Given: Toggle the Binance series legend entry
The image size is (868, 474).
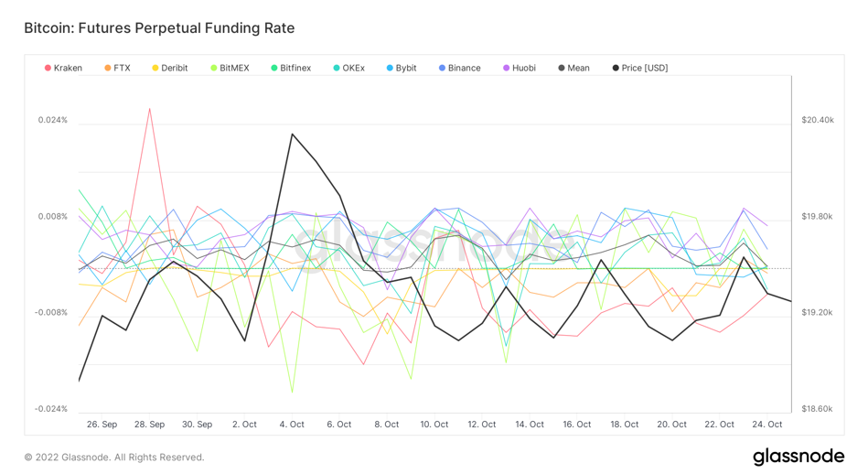Looking at the screenshot, I should (x=459, y=68).
